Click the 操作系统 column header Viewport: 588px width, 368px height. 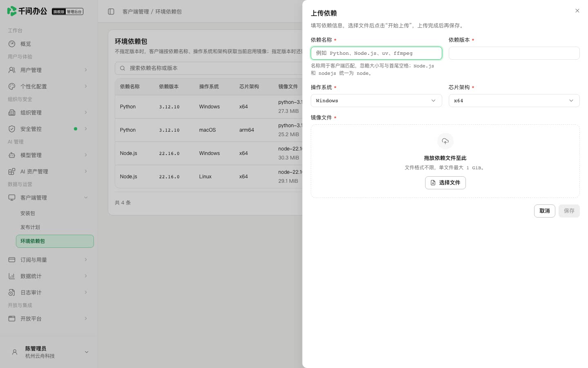pyautogui.click(x=209, y=87)
